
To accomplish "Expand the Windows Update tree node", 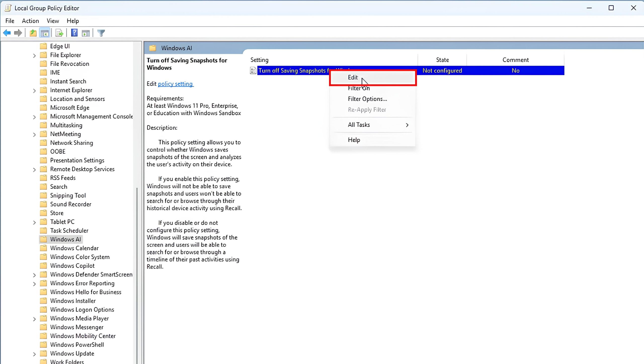I will (x=34, y=354).
